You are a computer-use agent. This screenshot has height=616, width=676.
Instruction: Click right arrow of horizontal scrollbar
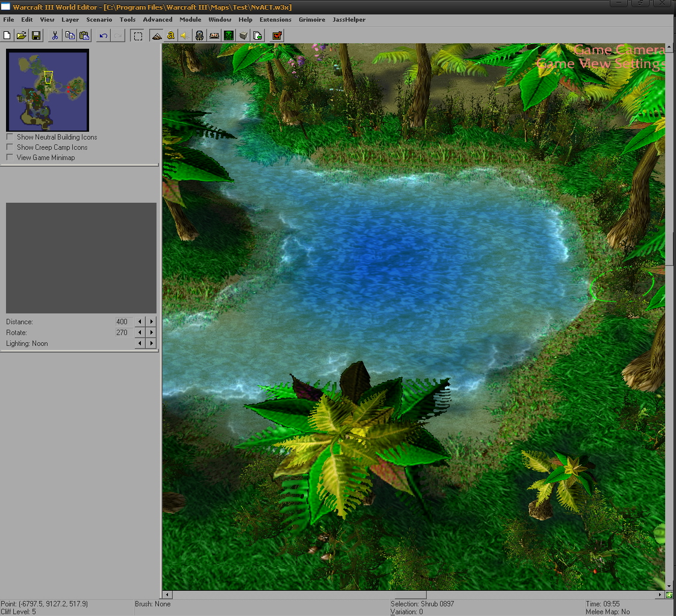(660, 595)
